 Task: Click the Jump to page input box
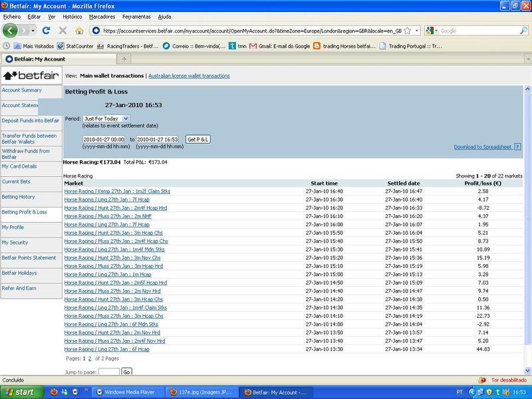(x=109, y=372)
